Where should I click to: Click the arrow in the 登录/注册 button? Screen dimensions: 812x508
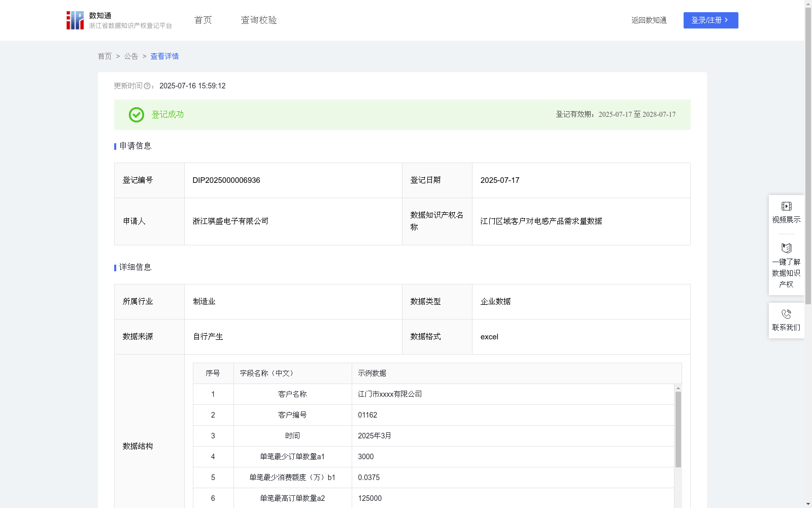pos(726,20)
